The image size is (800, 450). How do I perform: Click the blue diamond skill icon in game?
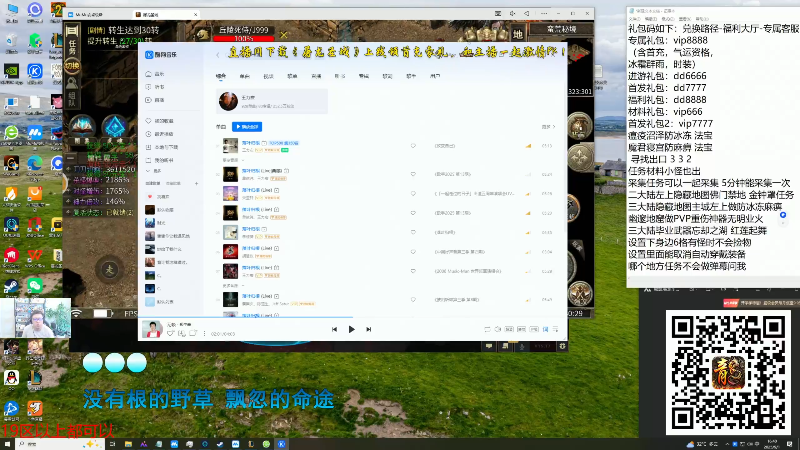click(x=114, y=127)
